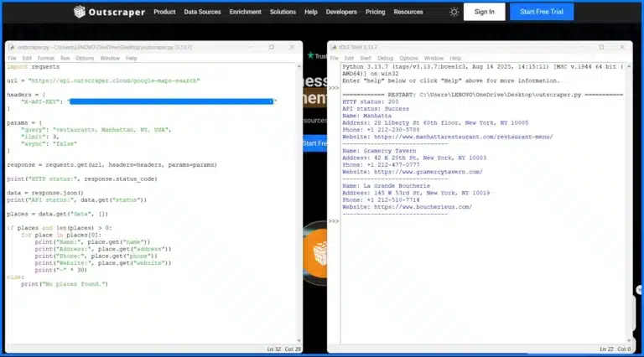Click the highlighted blue API key value
Viewport: 644px width, 357px height.
click(x=171, y=101)
